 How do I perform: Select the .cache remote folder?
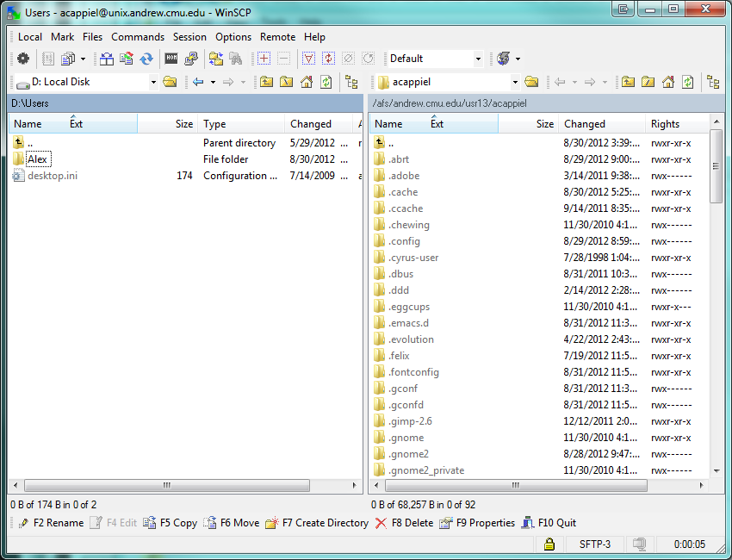(403, 192)
